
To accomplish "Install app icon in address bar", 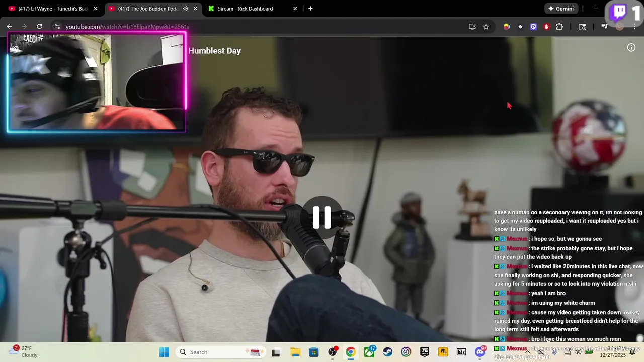I will click(472, 27).
